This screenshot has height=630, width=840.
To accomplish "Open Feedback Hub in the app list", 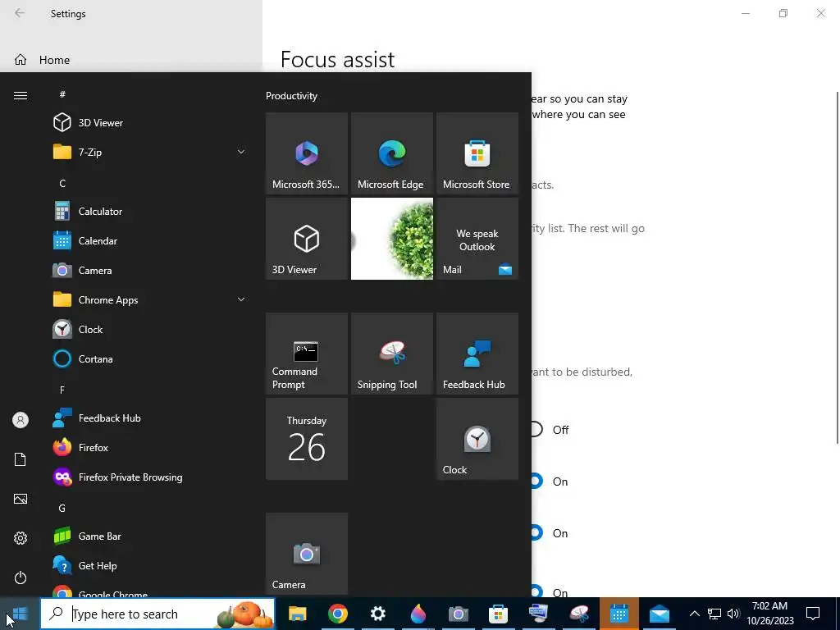I will coord(150,418).
